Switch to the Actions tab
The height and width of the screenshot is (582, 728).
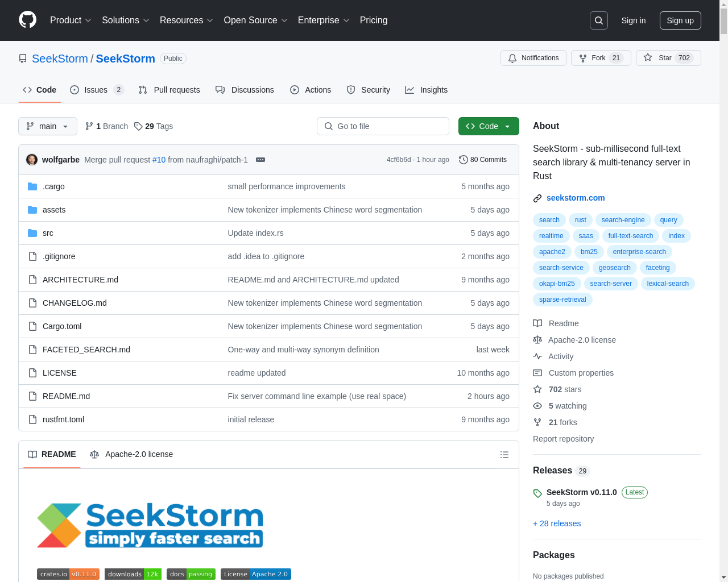pos(311,90)
